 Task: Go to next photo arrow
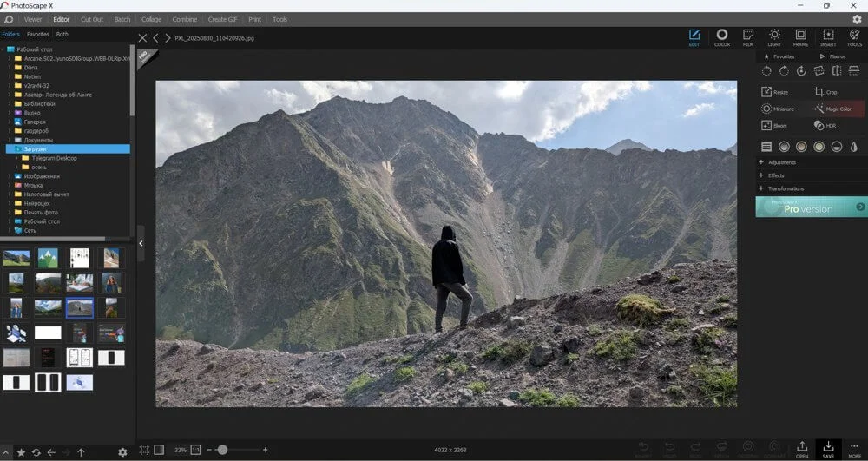coord(168,38)
